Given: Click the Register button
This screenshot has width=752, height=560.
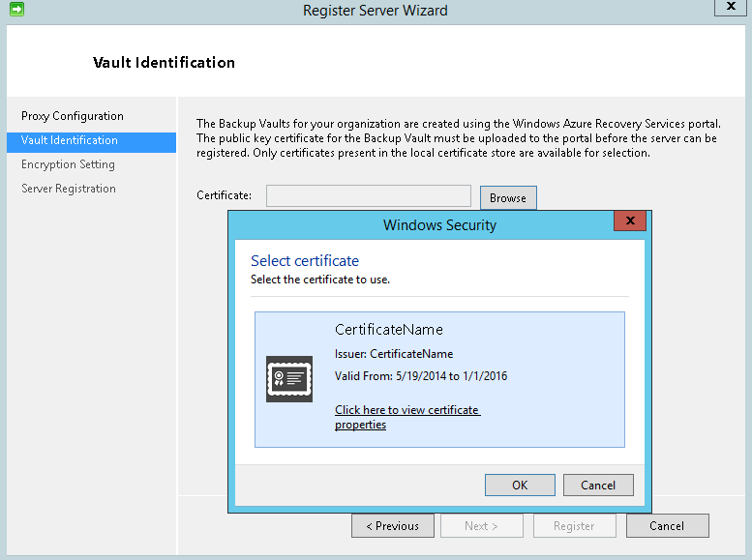Looking at the screenshot, I should 575,526.
